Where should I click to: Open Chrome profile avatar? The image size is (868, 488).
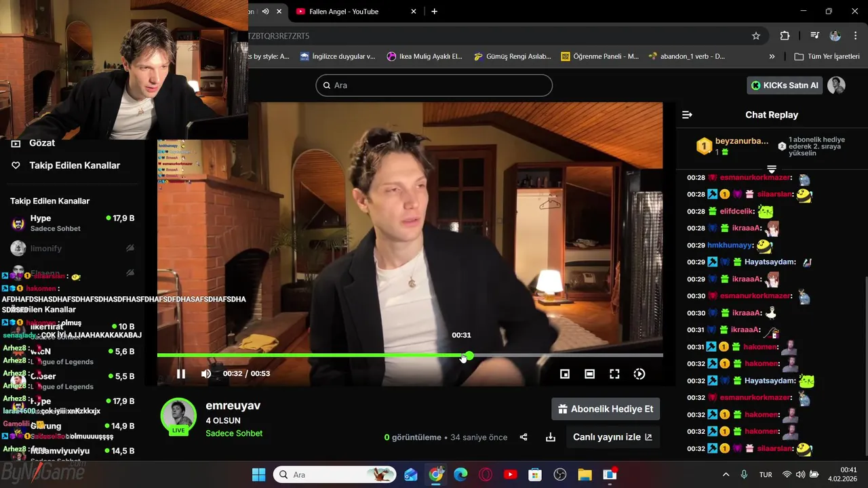(835, 35)
